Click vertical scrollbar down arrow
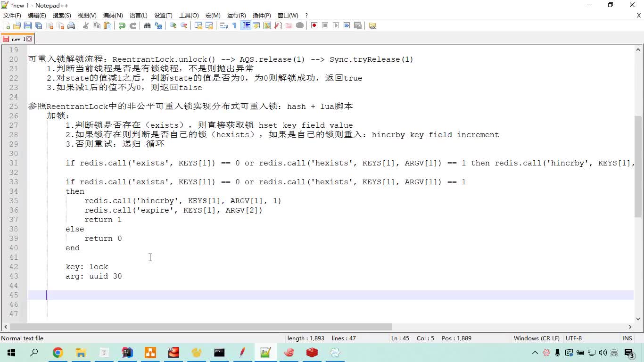 click(638, 319)
